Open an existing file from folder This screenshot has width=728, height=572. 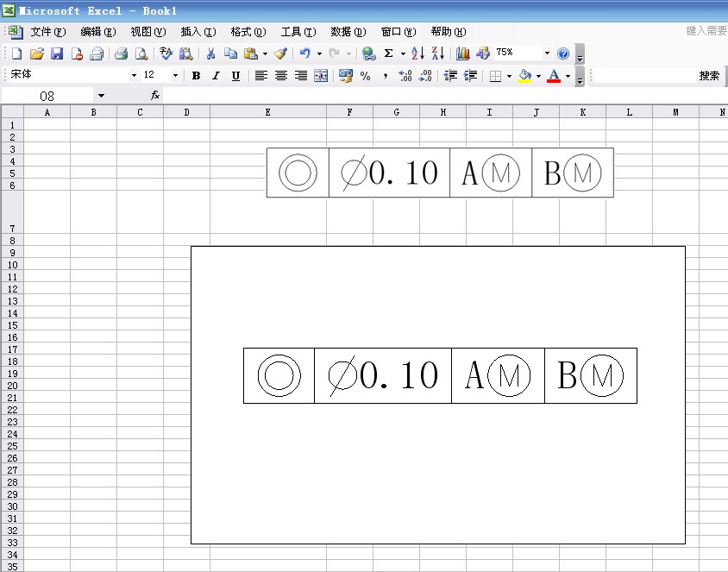coord(37,53)
